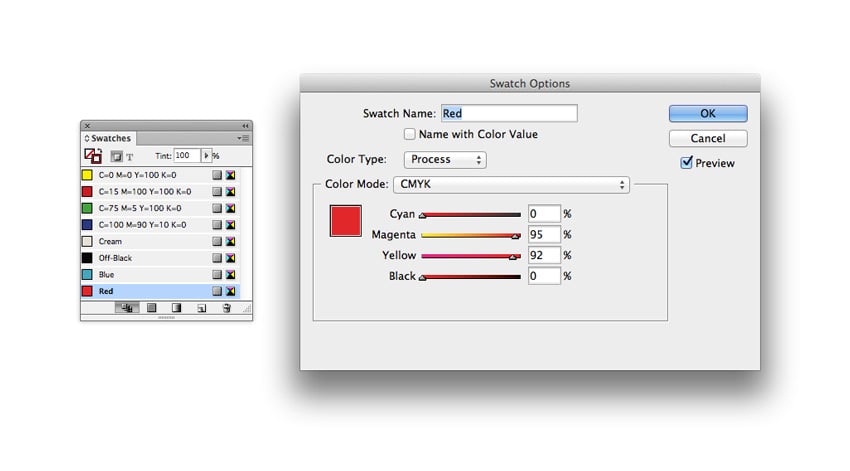
Task: Click show color swatches icon
Action: point(152,308)
